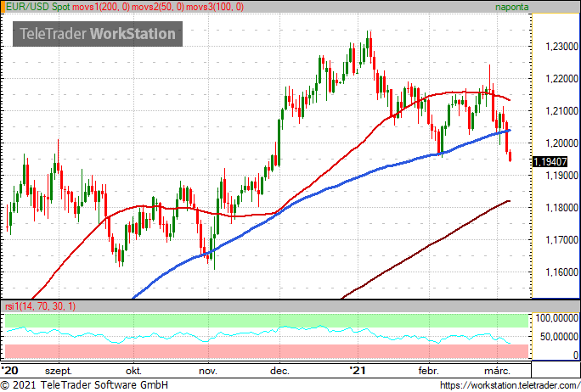Image resolution: width=581 pixels, height=392 pixels.
Task: Click the rsi1(14, 70, 30, 1) indicator label
Action: (40, 306)
